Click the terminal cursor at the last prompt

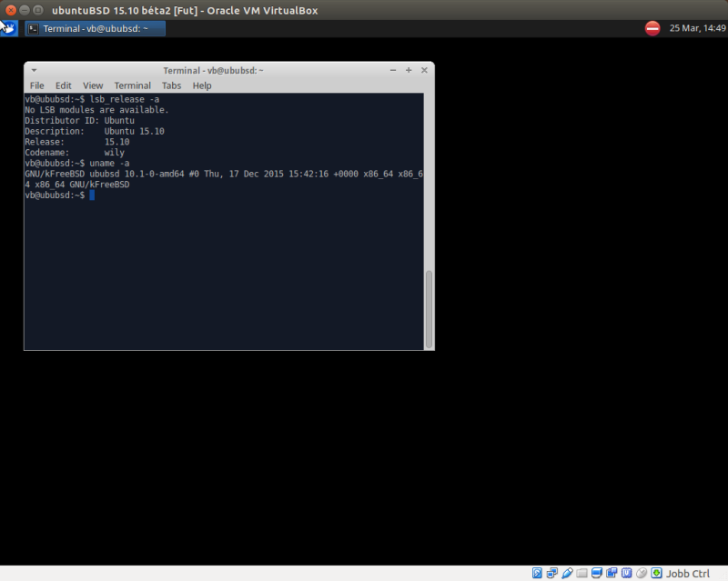92,195
